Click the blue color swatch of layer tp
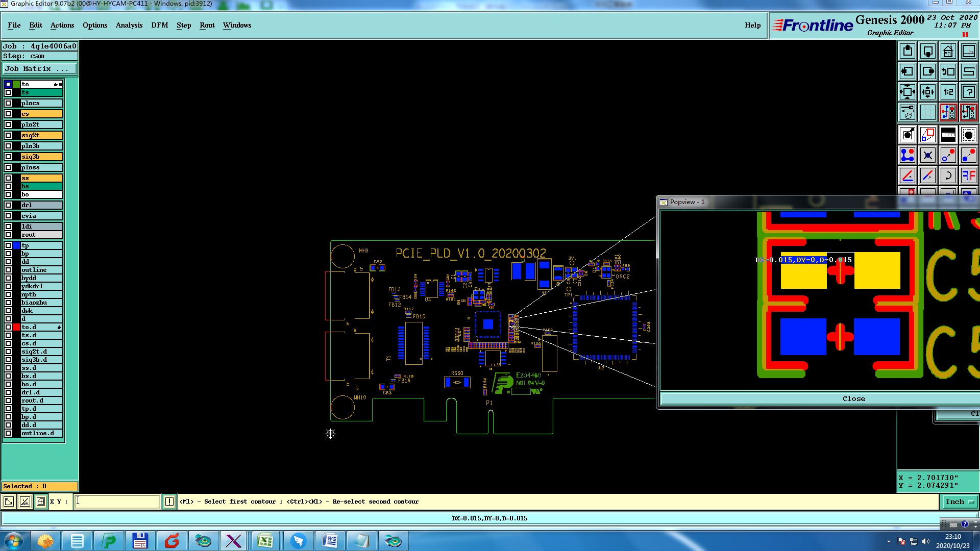Image resolution: width=980 pixels, height=551 pixels. 16,245
